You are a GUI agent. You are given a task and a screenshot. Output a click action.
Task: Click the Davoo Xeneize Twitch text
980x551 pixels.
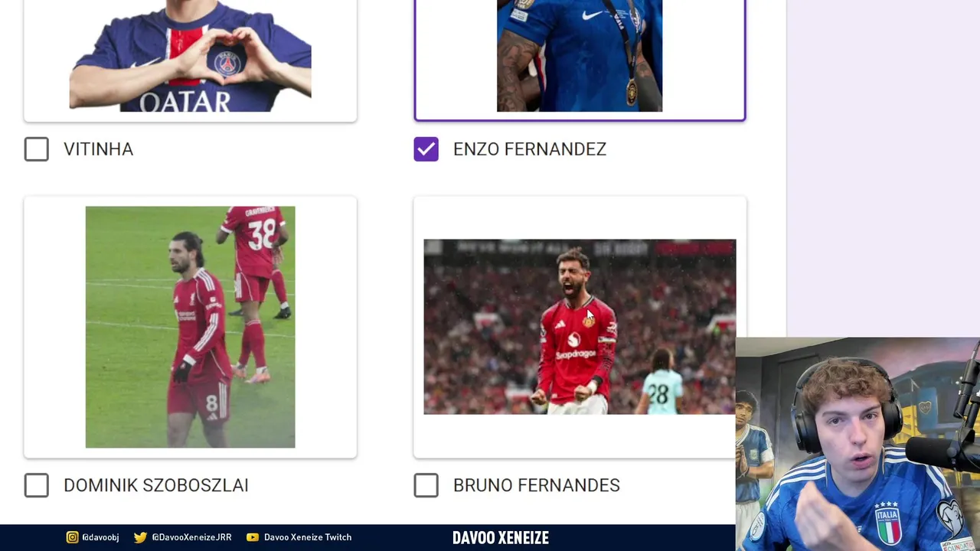[x=308, y=537]
